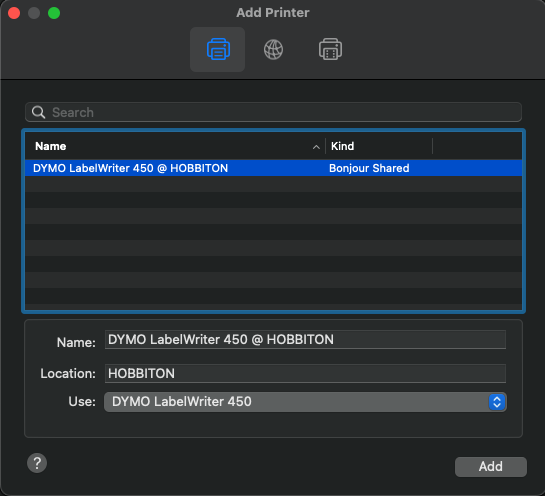Click the Search text field
545x496 pixels.
(273, 112)
